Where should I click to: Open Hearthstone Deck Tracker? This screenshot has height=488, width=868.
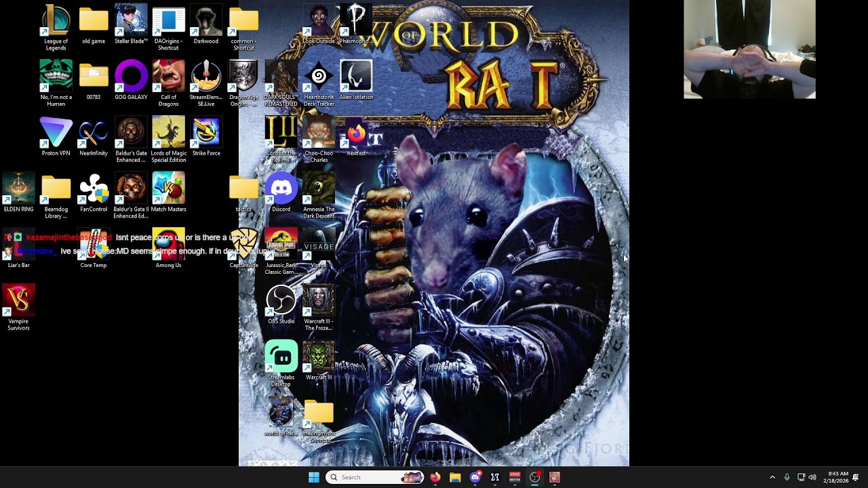(319, 84)
